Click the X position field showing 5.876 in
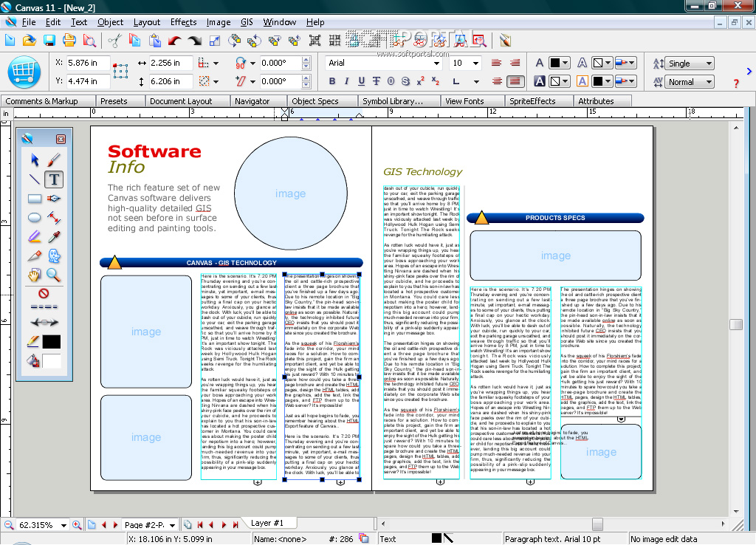Screen dimensions: 756x545 pos(88,64)
